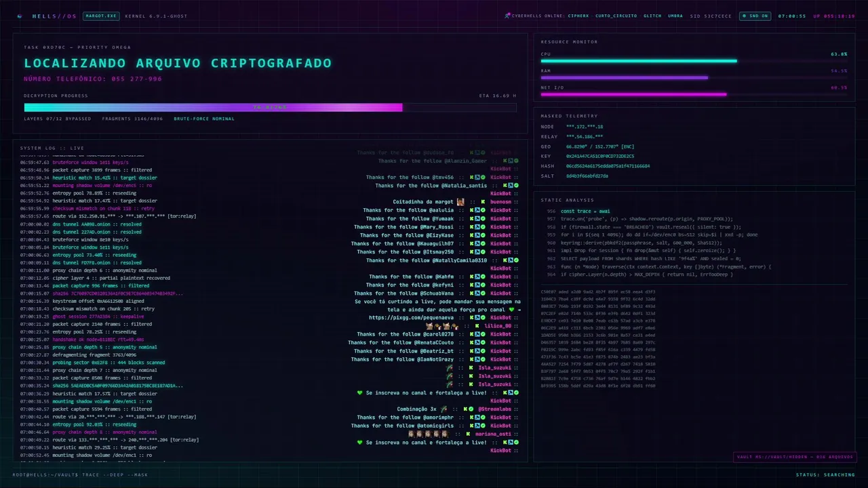Click the CURTO_CIRCUITO member name
The height and width of the screenshot is (488, 868).
tap(616, 16)
